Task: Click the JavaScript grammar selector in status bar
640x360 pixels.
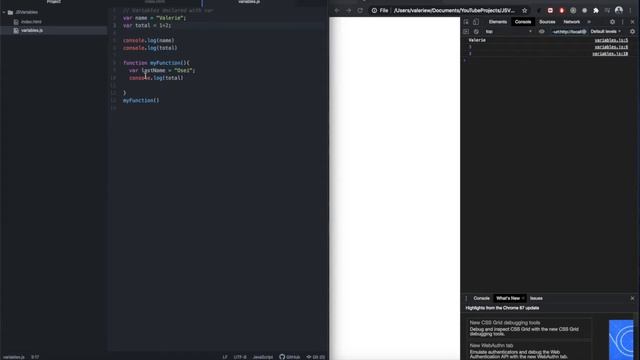Action: pyautogui.click(x=262, y=357)
